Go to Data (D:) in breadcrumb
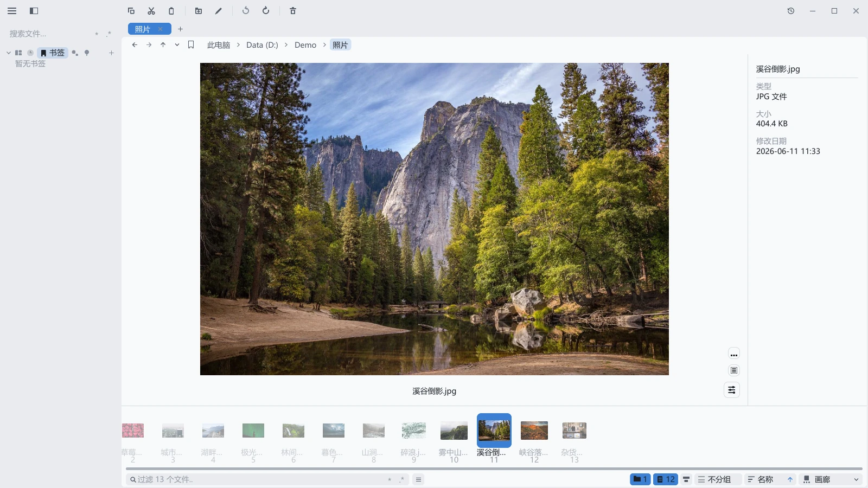Screen dimensions: 868x488 pyautogui.click(x=262, y=45)
